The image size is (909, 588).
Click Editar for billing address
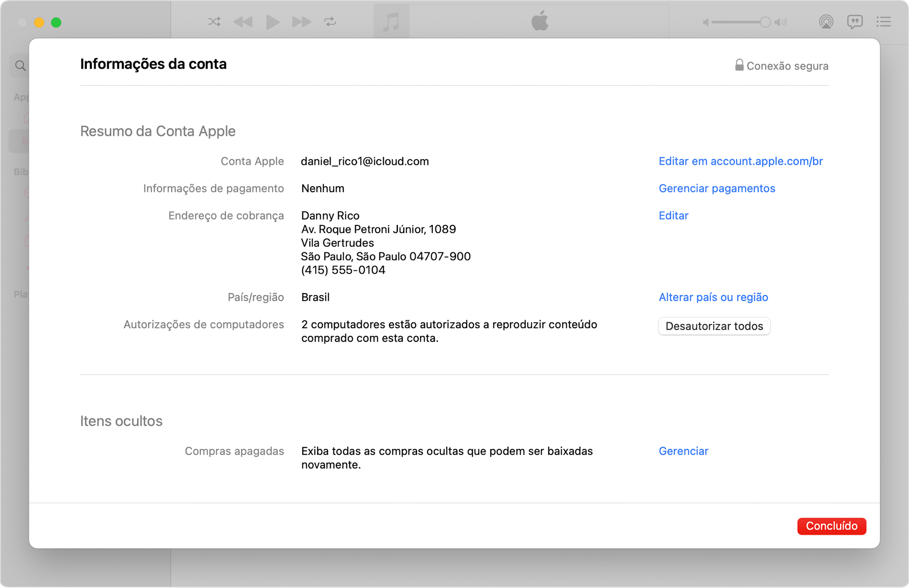pyautogui.click(x=673, y=216)
